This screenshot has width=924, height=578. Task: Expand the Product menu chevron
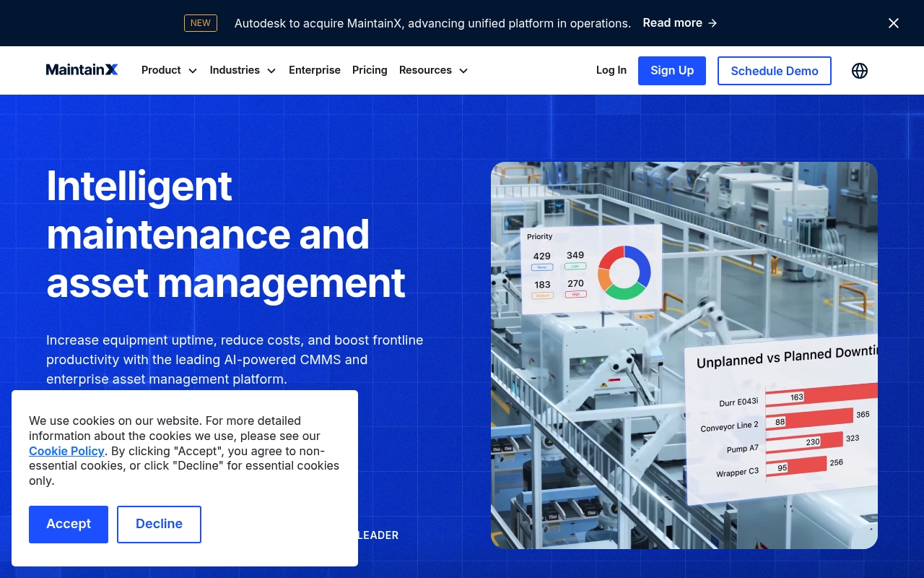click(193, 71)
